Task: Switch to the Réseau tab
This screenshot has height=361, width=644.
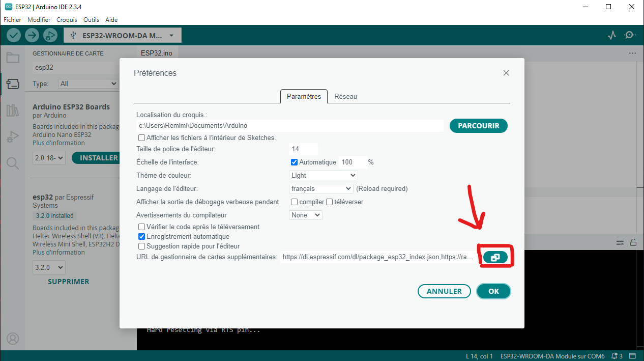Action: tap(345, 96)
